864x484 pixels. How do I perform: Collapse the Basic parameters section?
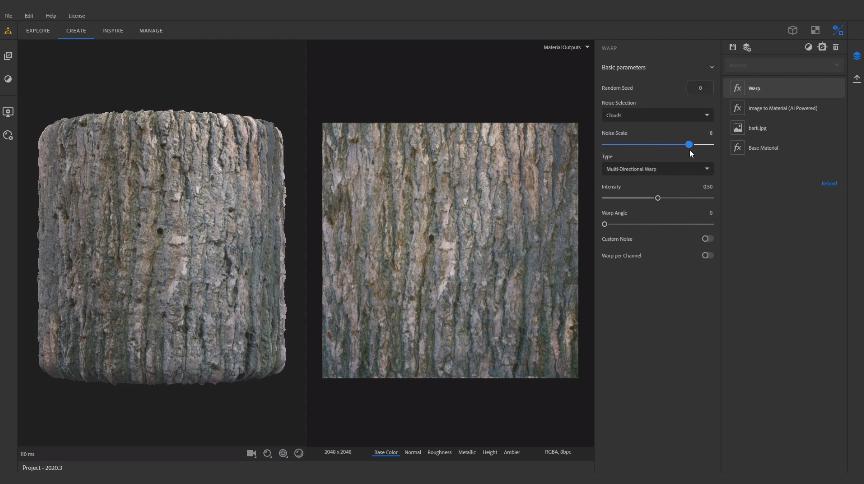[711, 67]
